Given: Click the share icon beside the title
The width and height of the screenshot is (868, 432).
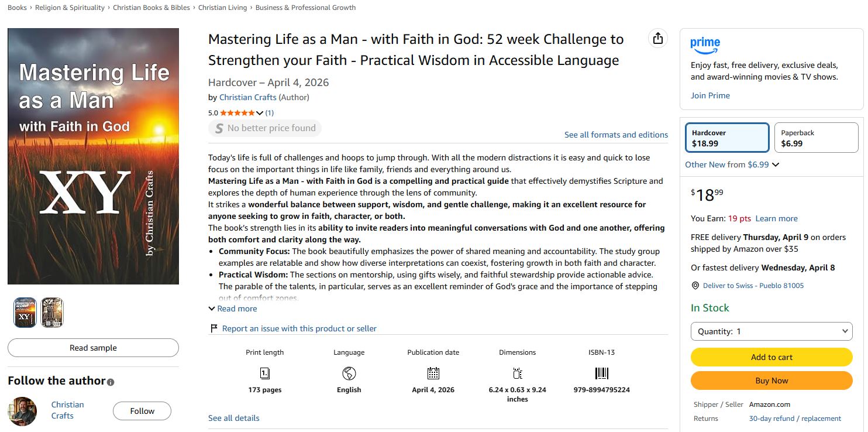Looking at the screenshot, I should click(658, 39).
